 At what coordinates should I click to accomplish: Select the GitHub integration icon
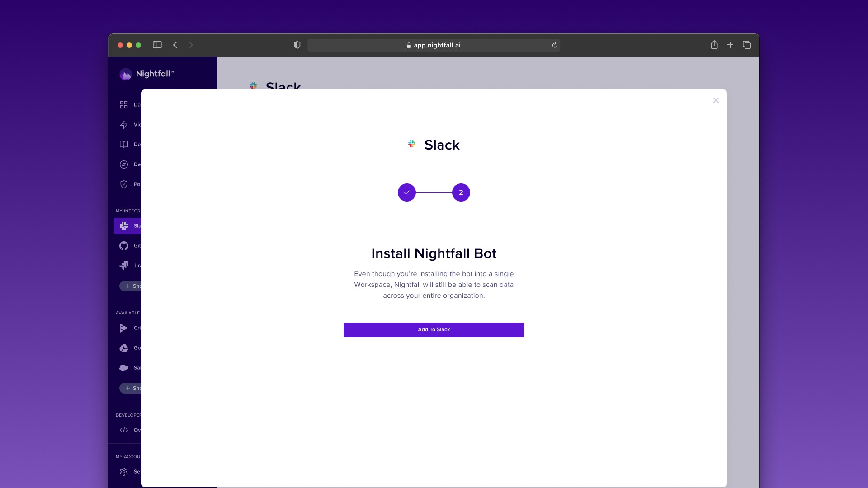coord(124,246)
